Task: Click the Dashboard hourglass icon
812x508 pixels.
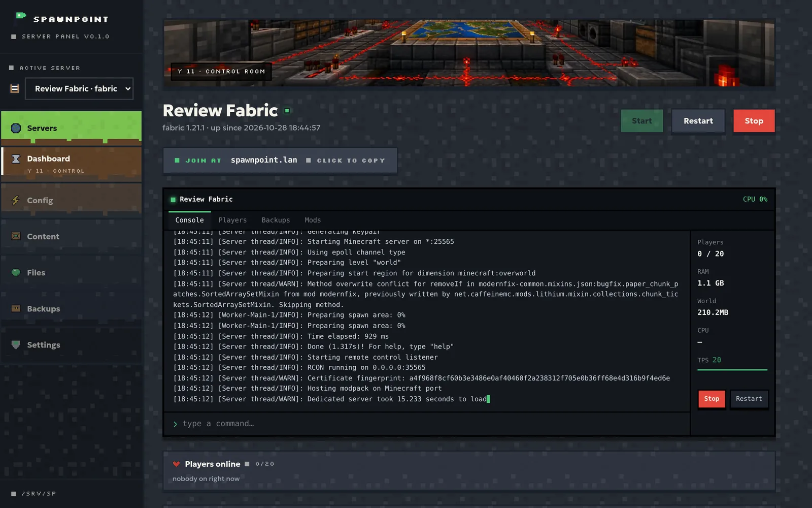Action: (x=16, y=158)
